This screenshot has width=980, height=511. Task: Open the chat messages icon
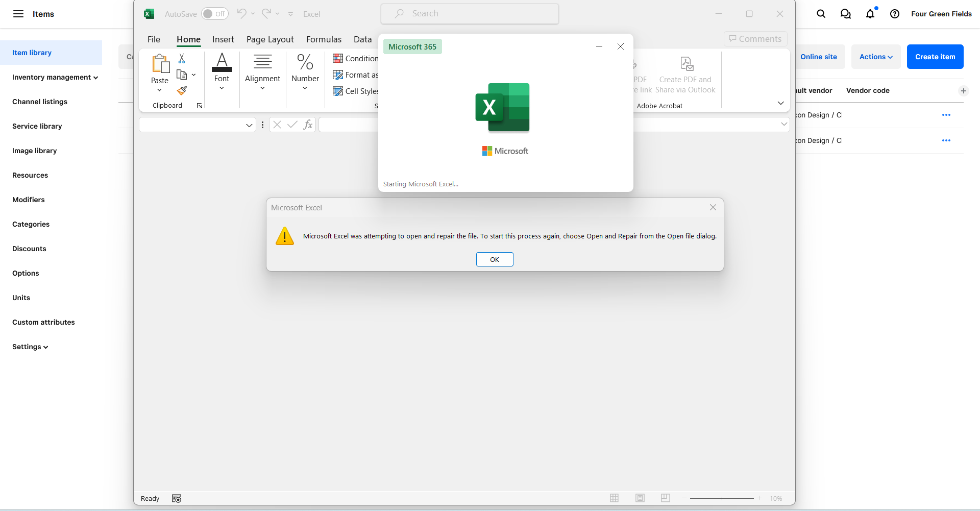[846, 14]
